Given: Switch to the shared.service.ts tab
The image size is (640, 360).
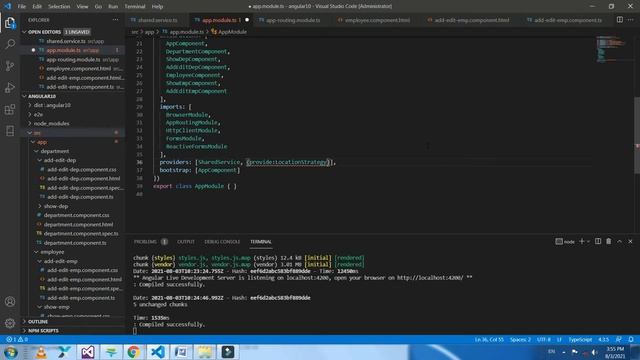Looking at the screenshot, I should point(157,20).
